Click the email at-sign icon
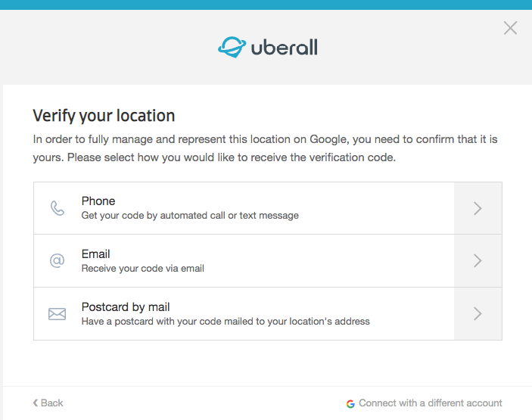 [x=57, y=260]
